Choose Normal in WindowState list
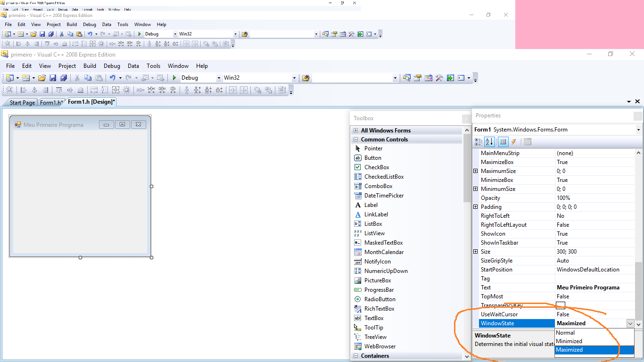The height and width of the screenshot is (362, 644). tap(565, 333)
